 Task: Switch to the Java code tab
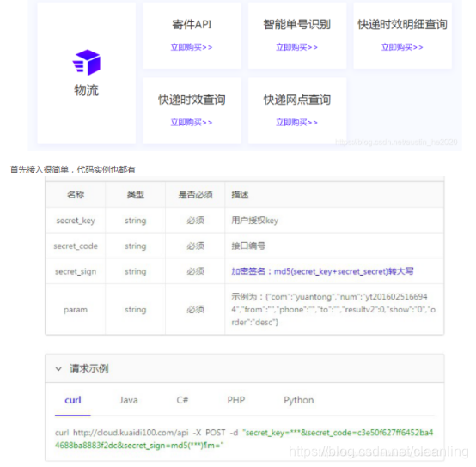pos(128,400)
